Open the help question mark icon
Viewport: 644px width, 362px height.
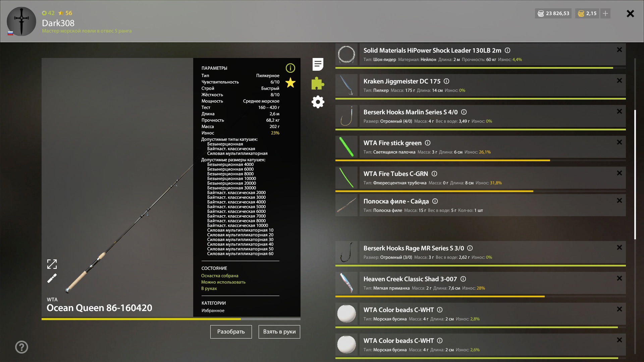click(x=21, y=347)
